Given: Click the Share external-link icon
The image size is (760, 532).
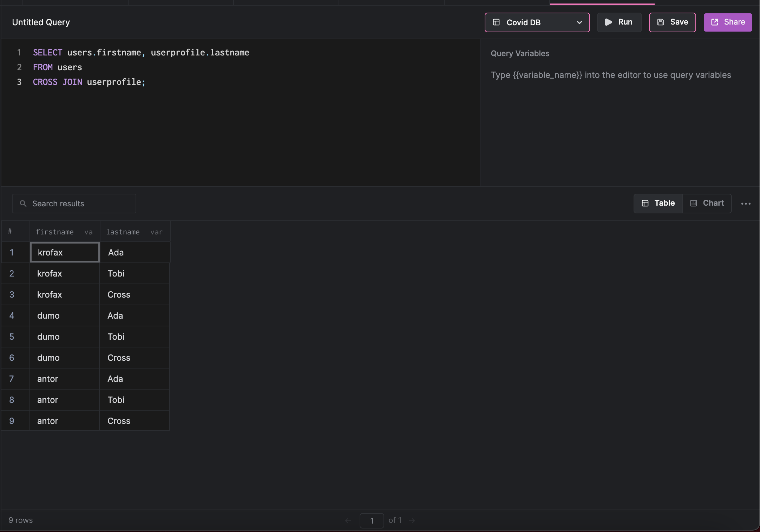Looking at the screenshot, I should tap(714, 22).
